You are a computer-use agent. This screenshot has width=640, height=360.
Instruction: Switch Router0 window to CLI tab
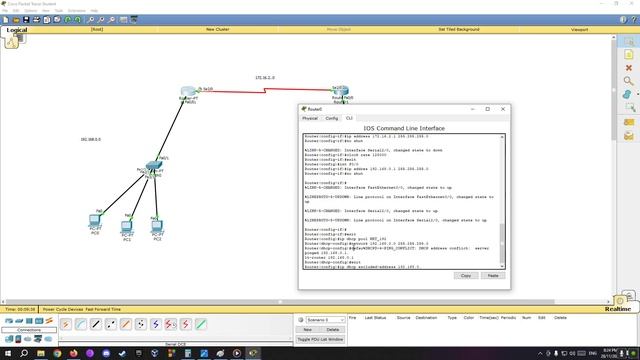click(x=349, y=118)
